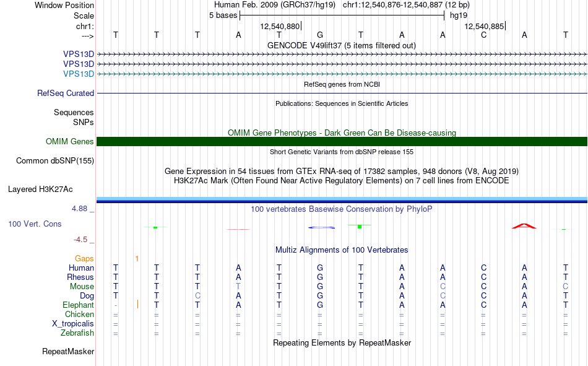588x366 pixels.
Task: Click 'Multiz Alignments of 100 Vertebrates' title
Action: (342, 250)
